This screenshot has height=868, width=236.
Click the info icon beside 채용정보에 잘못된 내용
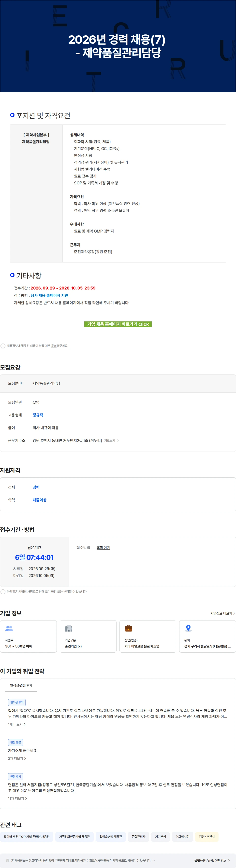3,346
